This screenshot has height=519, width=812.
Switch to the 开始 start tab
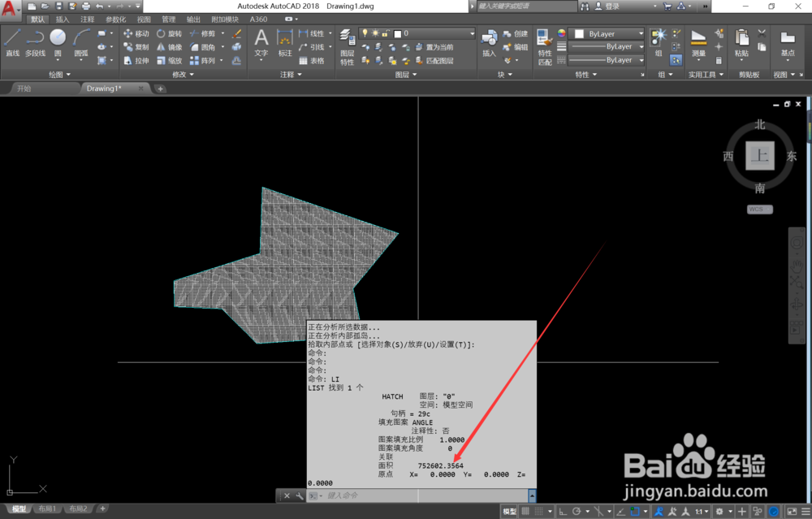click(24, 89)
